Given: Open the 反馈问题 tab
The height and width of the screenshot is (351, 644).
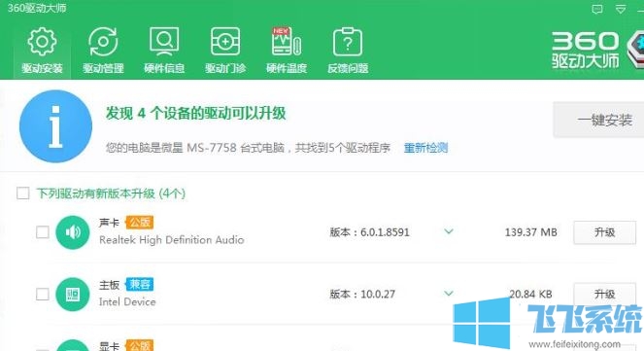Looking at the screenshot, I should click(x=348, y=51).
